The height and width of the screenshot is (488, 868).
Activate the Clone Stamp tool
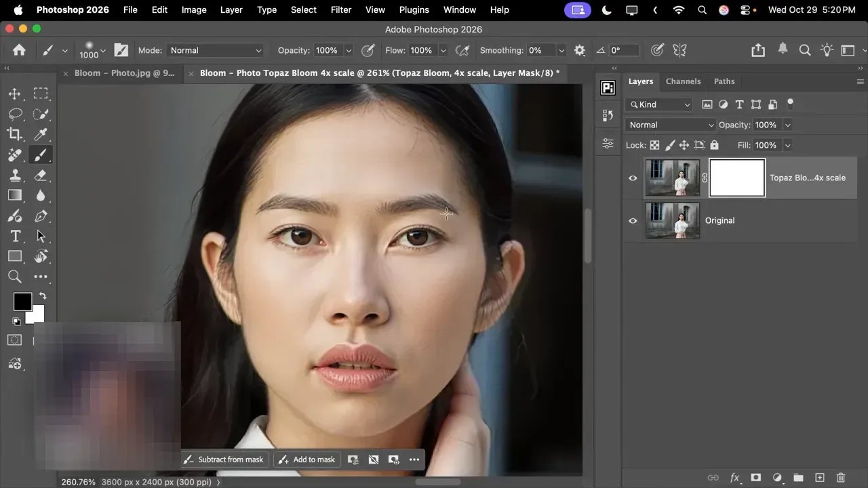coord(15,175)
